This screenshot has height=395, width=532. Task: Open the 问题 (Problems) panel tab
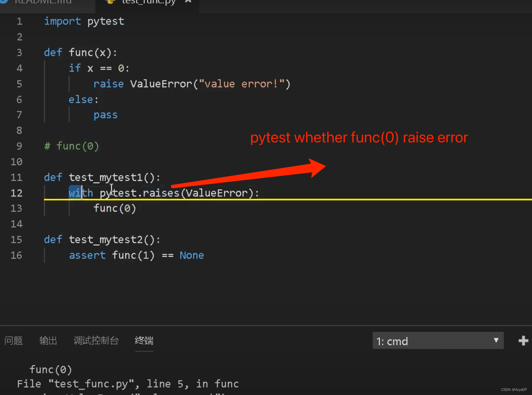click(14, 341)
